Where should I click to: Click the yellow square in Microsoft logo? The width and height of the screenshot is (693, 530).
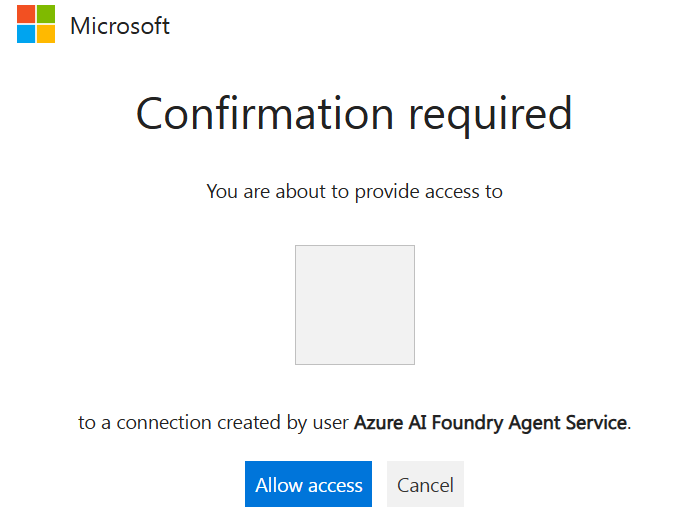(46, 34)
